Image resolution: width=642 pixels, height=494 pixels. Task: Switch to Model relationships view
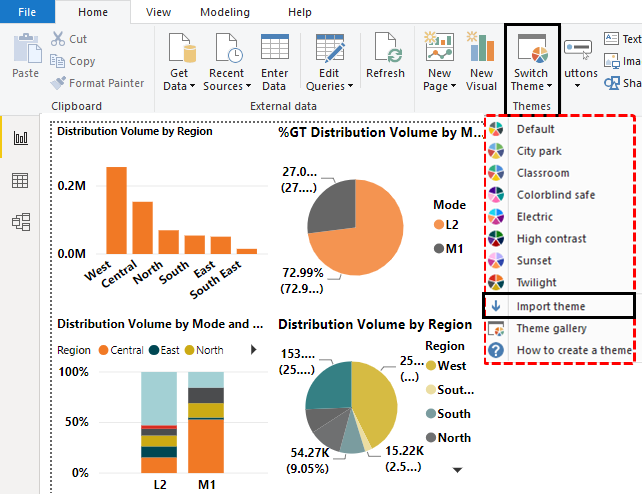pos(21,222)
